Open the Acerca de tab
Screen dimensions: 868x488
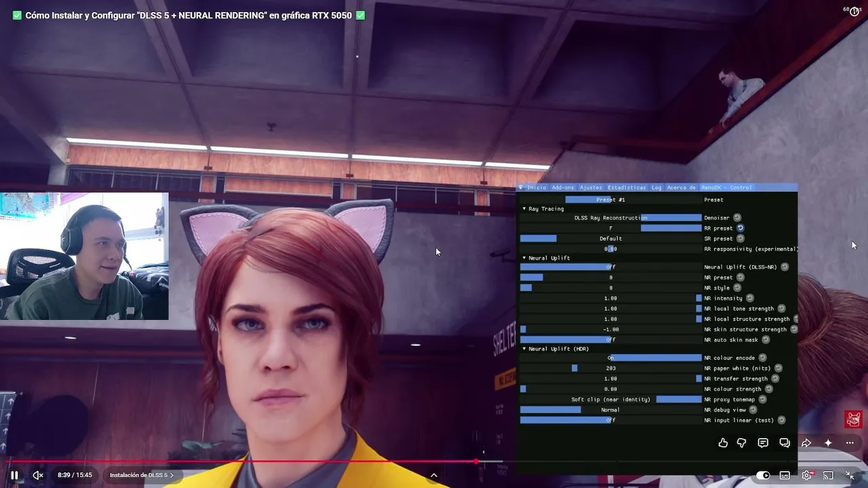click(682, 188)
